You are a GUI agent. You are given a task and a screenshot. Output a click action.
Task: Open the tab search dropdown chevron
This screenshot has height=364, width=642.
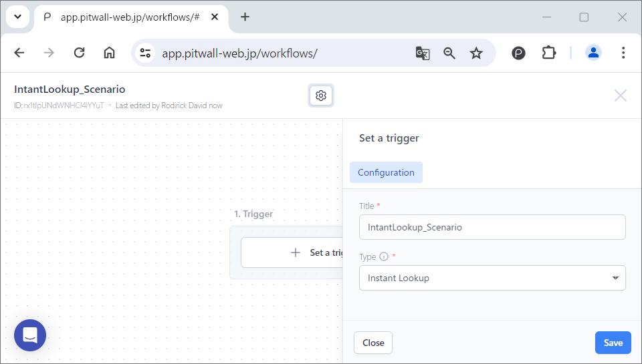[17, 17]
